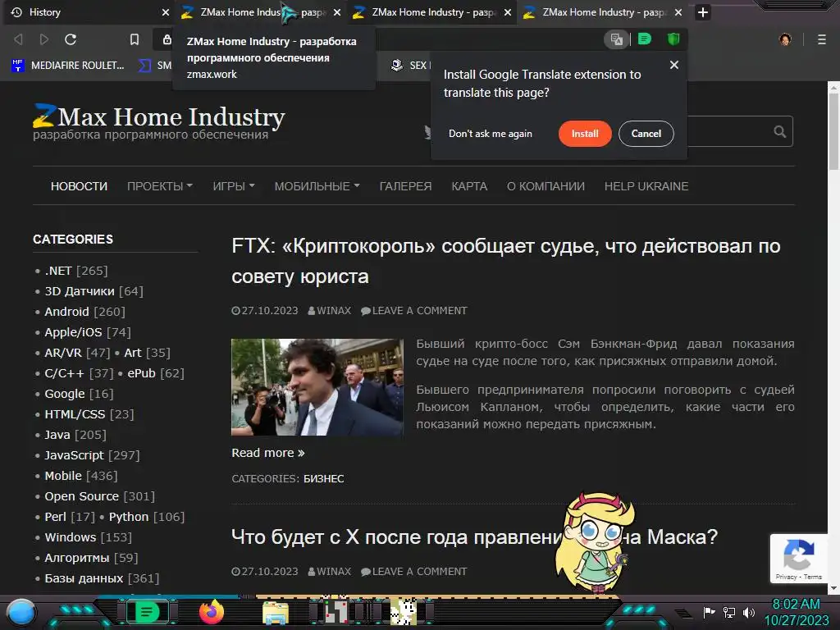The width and height of the screenshot is (840, 630).
Task: Open the .NET category
Action: tap(58, 271)
